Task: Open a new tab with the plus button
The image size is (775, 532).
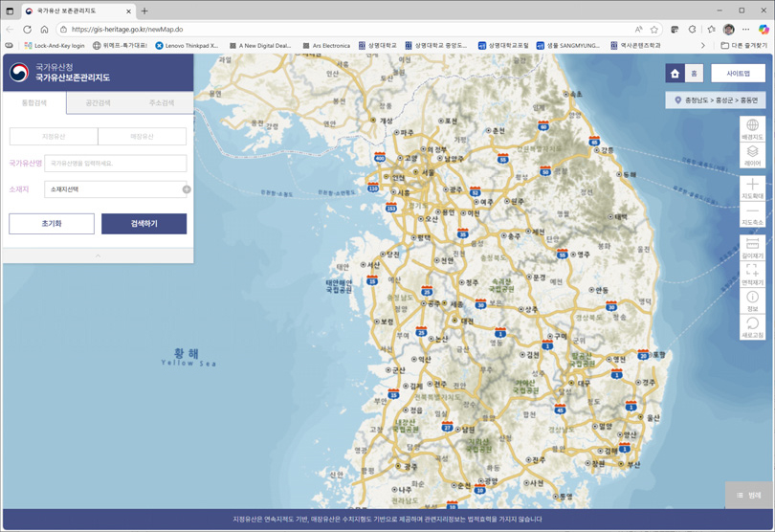Action: [144, 11]
